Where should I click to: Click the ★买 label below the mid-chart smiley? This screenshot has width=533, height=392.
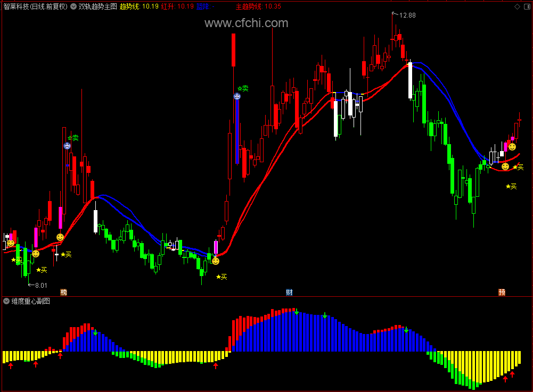click(222, 277)
